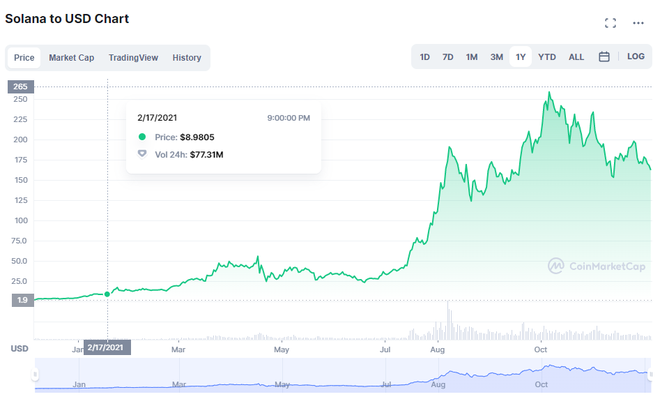Click the May label on the main x-axis

pyautogui.click(x=282, y=349)
